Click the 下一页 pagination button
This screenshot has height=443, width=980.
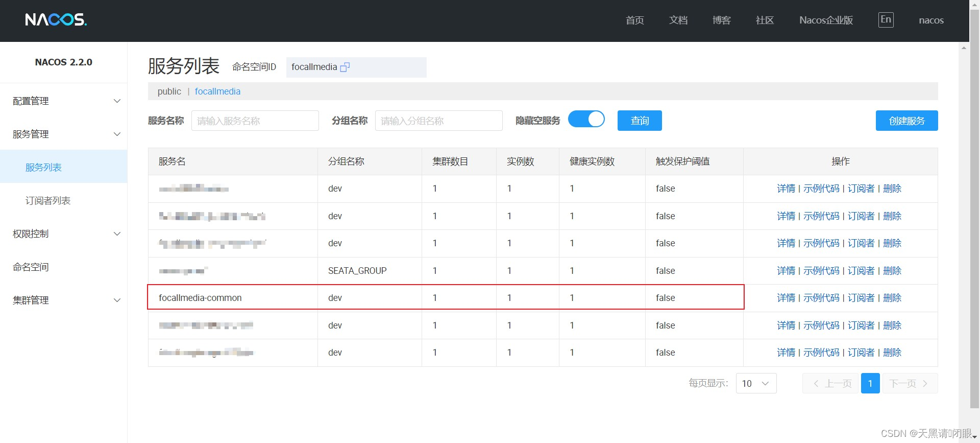910,383
